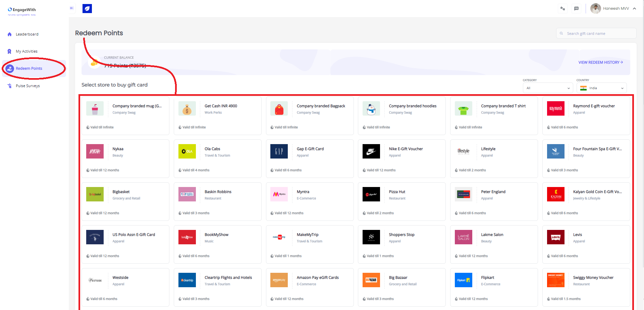Click 'Valid till 1.5 months' on Swiggy card
The width and height of the screenshot is (644, 310).
[x=566, y=299]
